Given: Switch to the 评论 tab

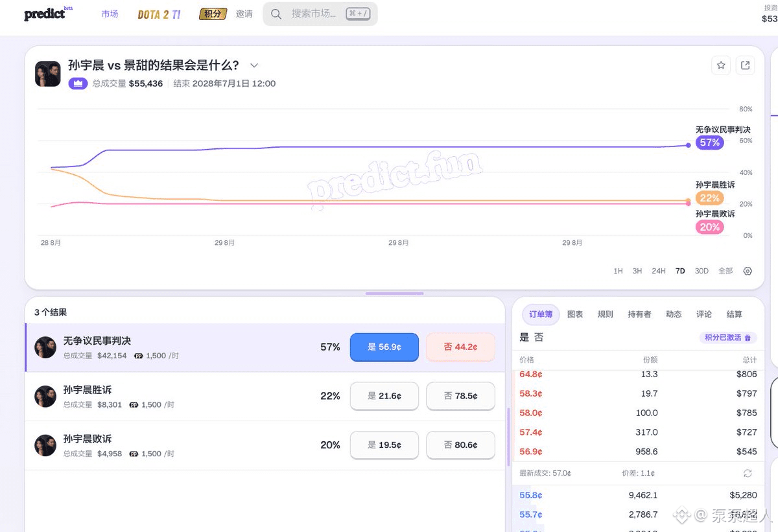Looking at the screenshot, I should click(x=704, y=314).
